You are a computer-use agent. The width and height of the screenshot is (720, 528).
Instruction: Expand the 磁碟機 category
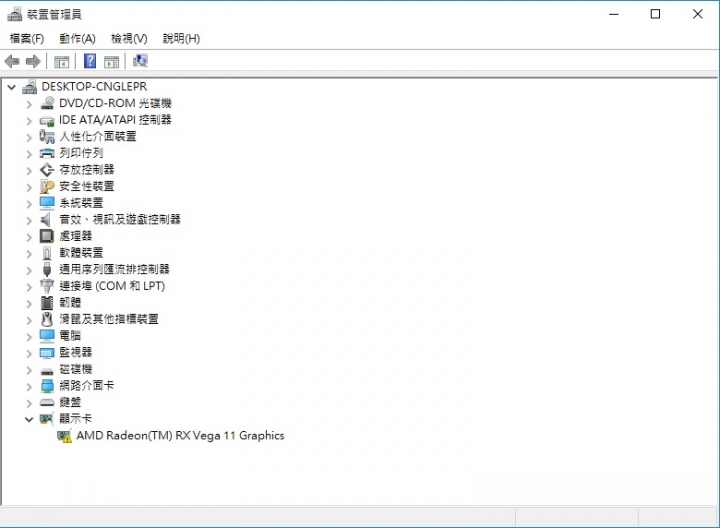[29, 371]
